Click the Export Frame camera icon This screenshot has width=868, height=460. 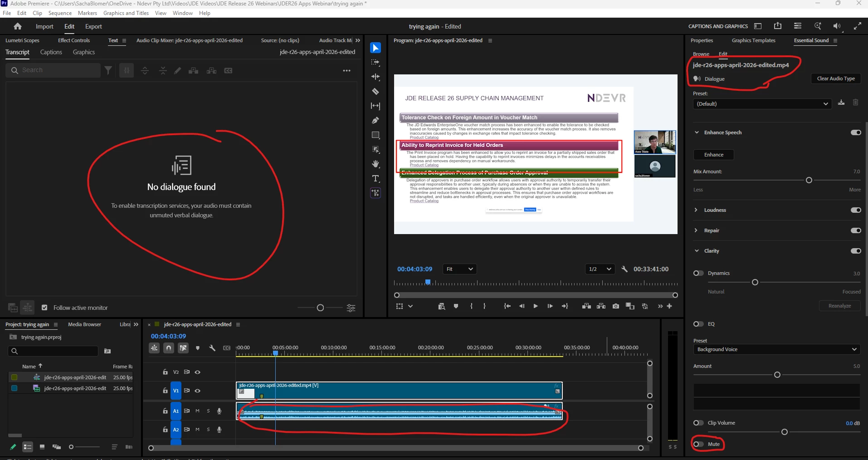(x=615, y=306)
